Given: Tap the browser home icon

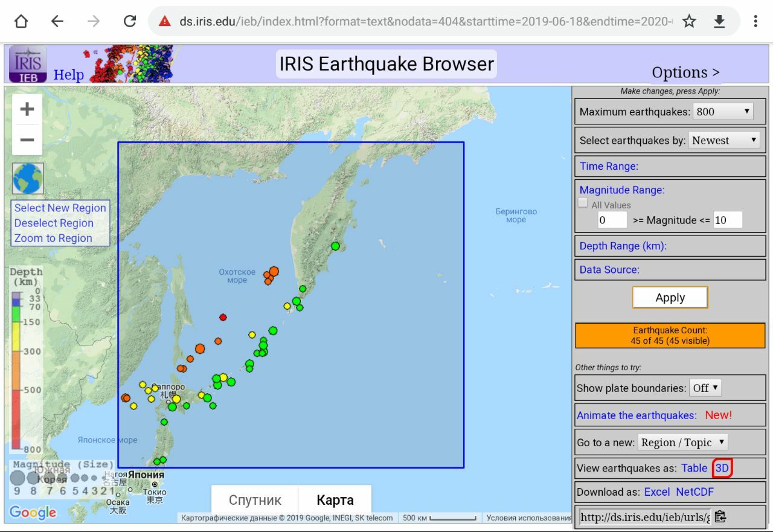Looking at the screenshot, I should coord(21,22).
